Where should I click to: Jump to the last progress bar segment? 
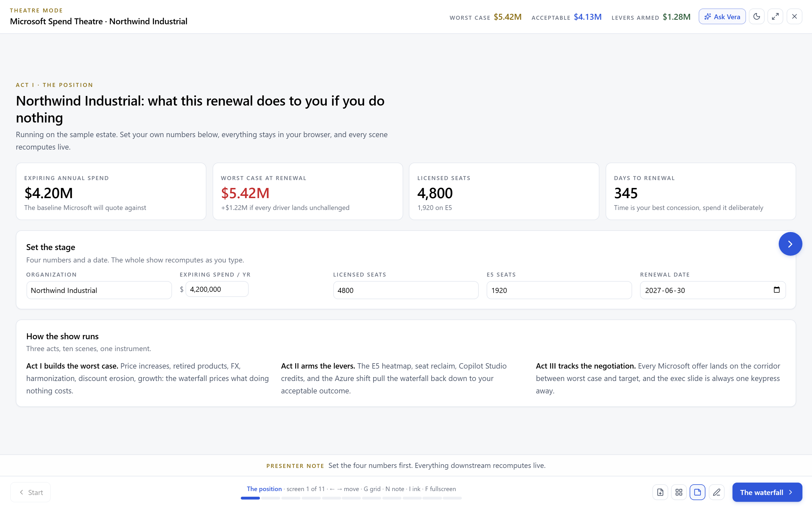pos(452,498)
